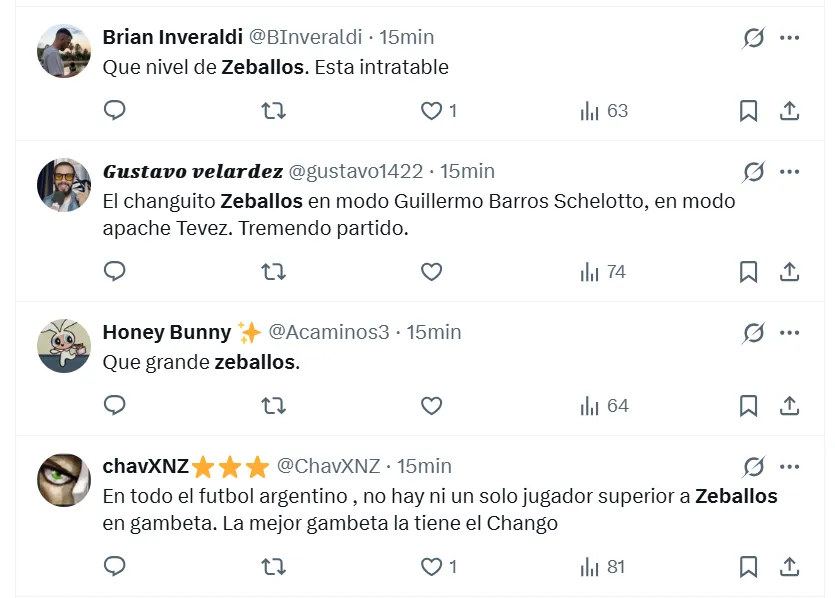
Task: Share Gustavo velardez's tweet
Action: click(789, 272)
